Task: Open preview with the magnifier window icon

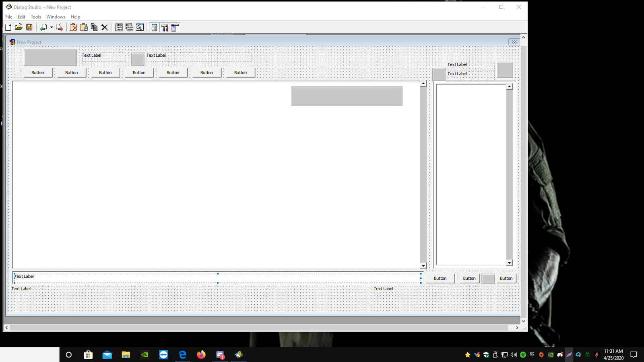Action: click(x=140, y=27)
